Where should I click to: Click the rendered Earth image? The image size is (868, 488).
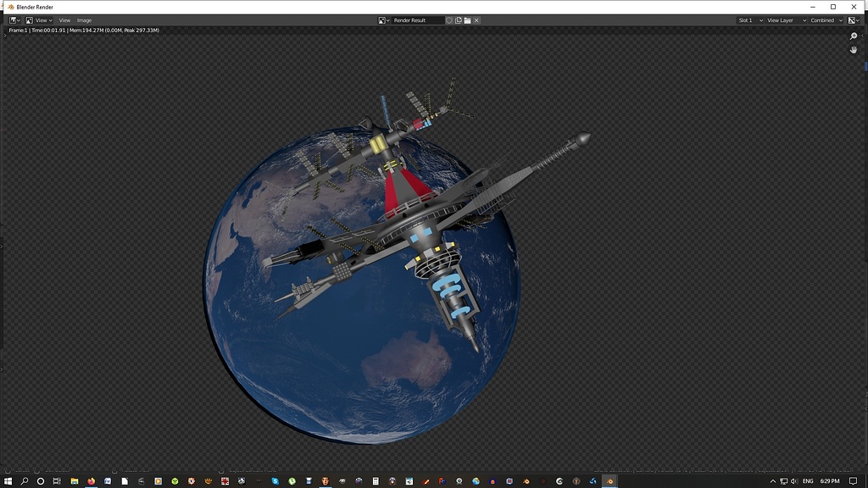pyautogui.click(x=362, y=285)
